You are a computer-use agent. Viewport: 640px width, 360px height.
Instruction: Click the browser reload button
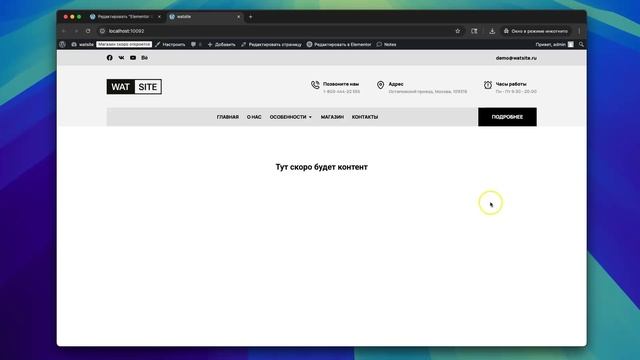(88, 31)
